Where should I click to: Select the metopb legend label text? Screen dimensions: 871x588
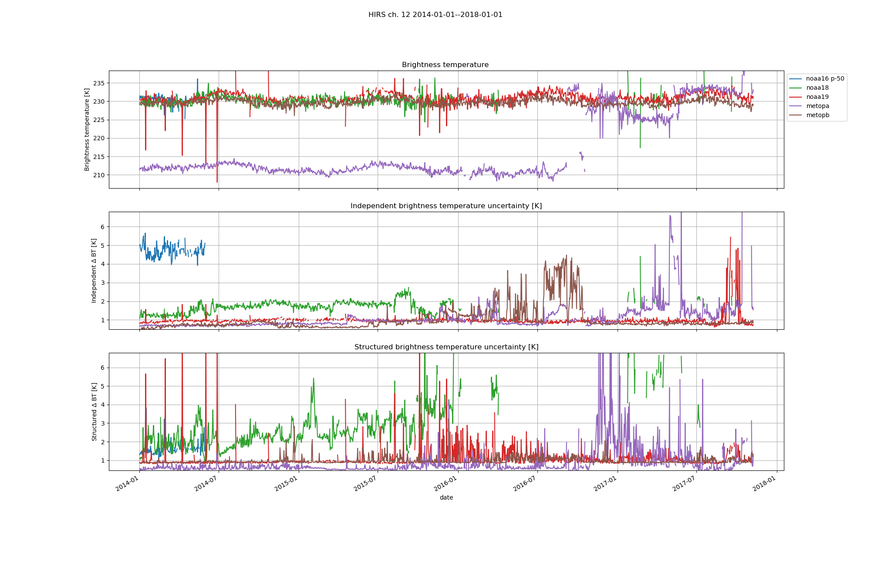pos(817,115)
